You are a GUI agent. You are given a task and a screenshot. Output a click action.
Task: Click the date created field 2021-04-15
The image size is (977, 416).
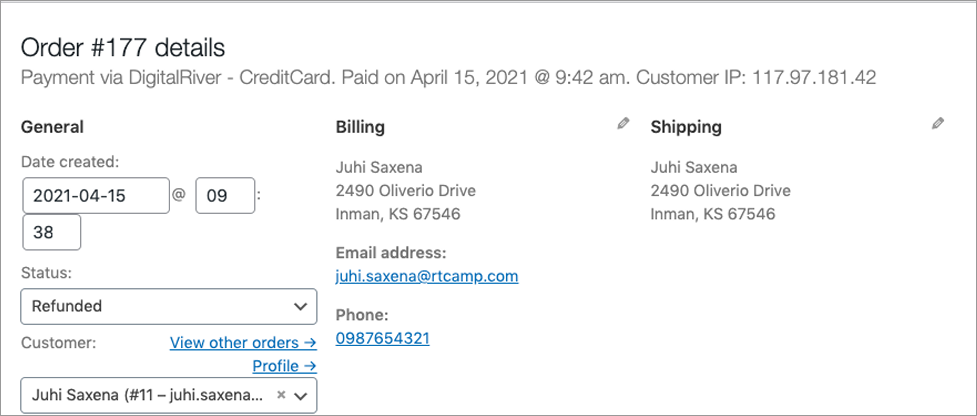96,196
